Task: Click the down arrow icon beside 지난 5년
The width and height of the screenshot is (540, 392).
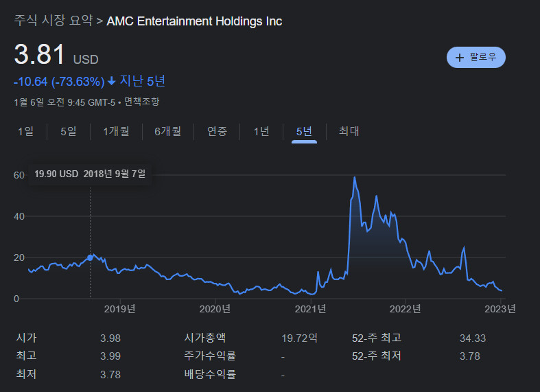Action: pyautogui.click(x=112, y=81)
